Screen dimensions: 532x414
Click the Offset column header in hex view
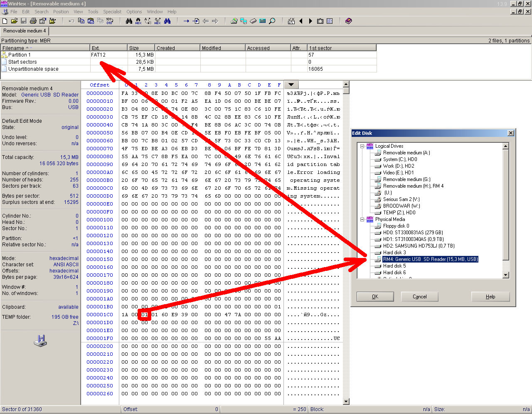(100, 85)
